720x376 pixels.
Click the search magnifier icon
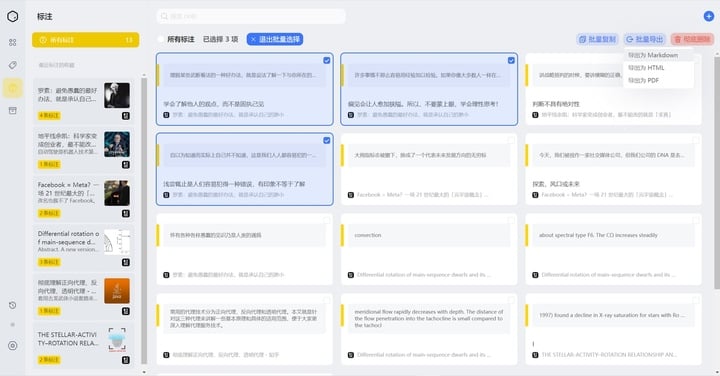coord(164,17)
